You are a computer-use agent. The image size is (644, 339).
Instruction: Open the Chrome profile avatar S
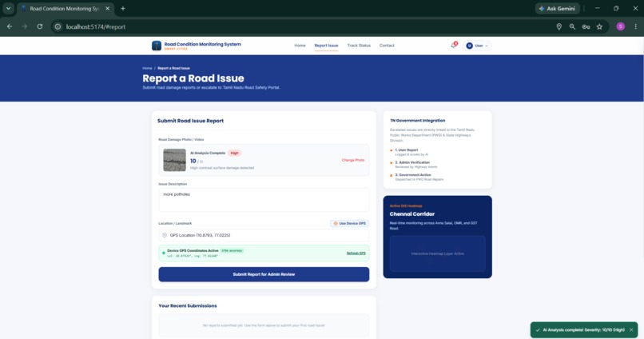tap(621, 26)
